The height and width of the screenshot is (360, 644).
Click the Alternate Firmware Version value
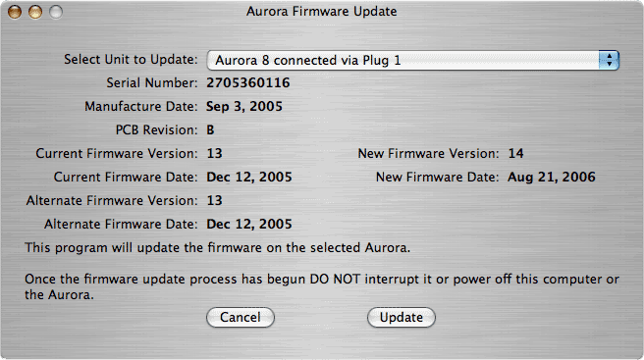pos(214,200)
